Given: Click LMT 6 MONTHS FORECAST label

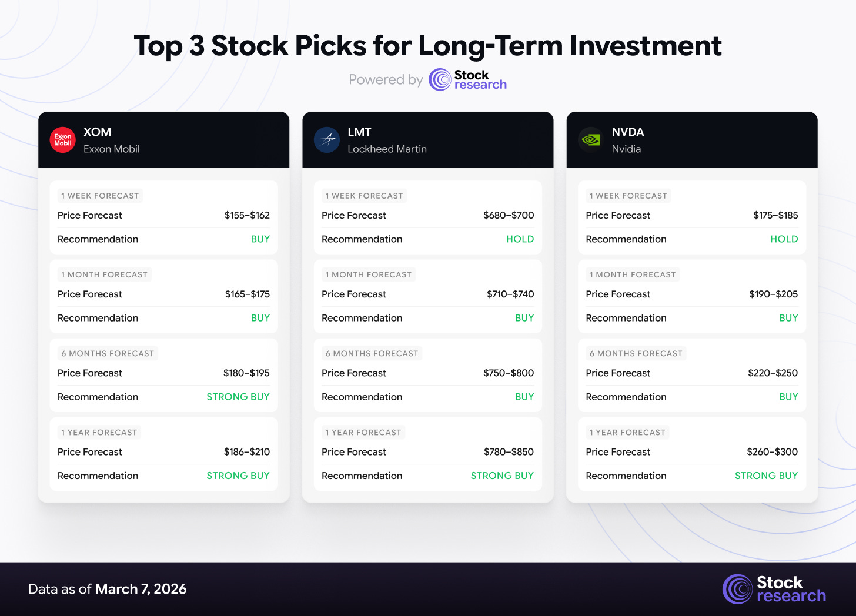Looking at the screenshot, I should (x=372, y=353).
